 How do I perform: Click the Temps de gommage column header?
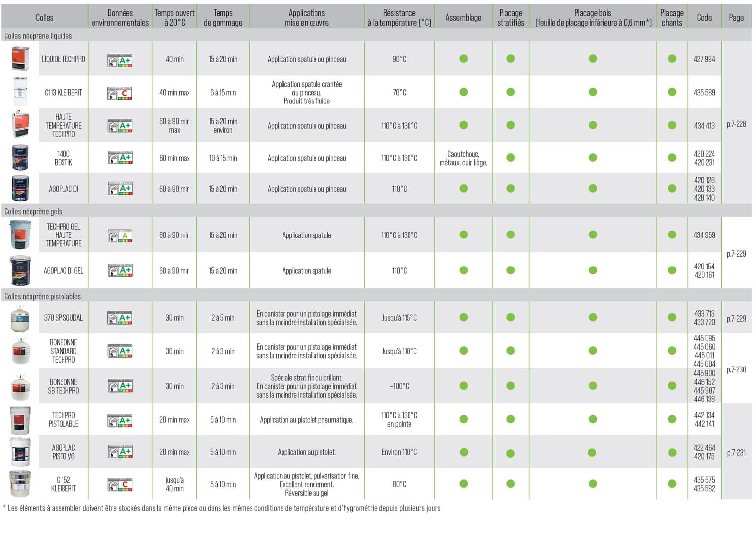223,18
